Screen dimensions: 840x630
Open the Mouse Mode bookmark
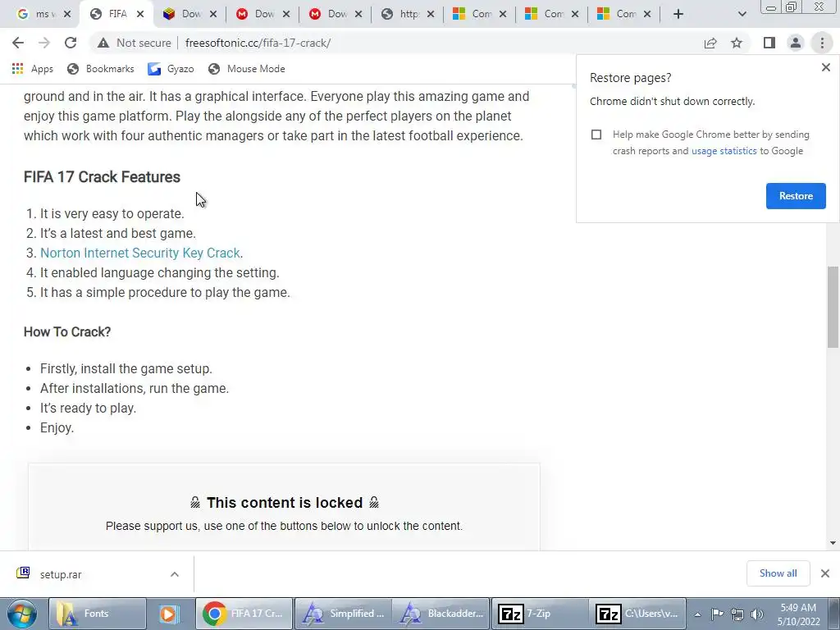(x=246, y=69)
